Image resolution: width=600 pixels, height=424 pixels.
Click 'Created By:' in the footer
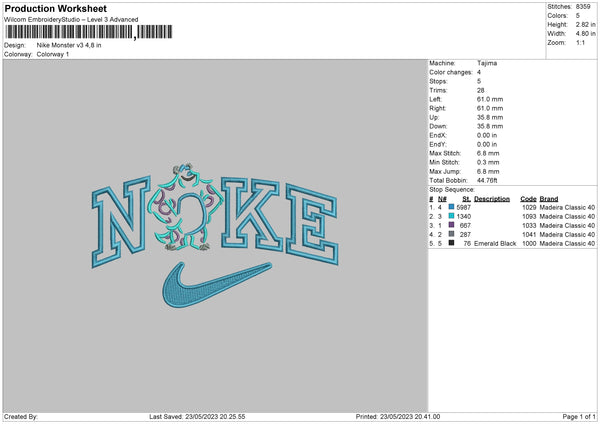coord(21,416)
